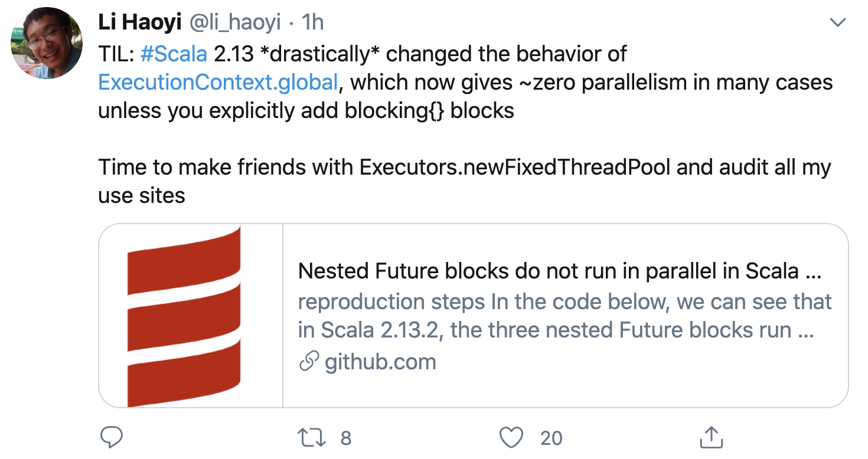Open card title Nested Future blocks
Screen dimensions: 868x459
pyautogui.click(x=560, y=271)
